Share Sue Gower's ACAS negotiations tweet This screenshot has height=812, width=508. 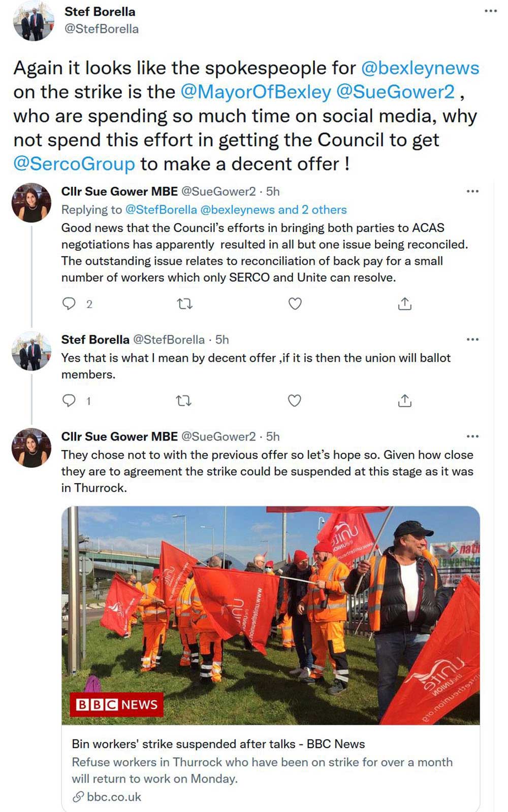pyautogui.click(x=404, y=304)
